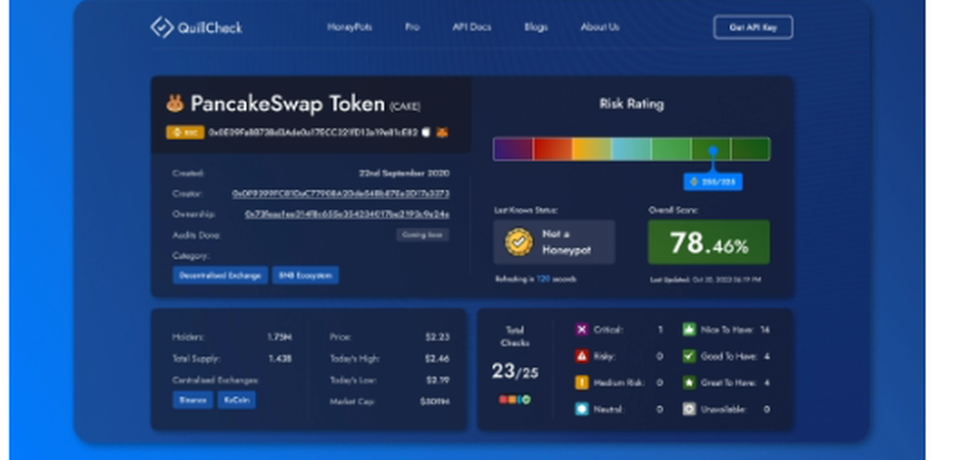Click the Refreshing in 120 seconds text
980x460 pixels.
tap(536, 280)
